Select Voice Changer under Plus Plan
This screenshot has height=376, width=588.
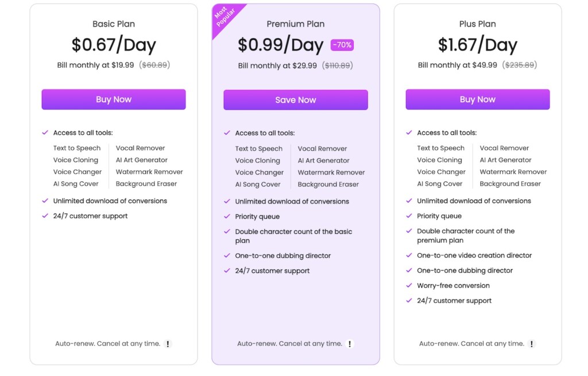click(x=440, y=172)
